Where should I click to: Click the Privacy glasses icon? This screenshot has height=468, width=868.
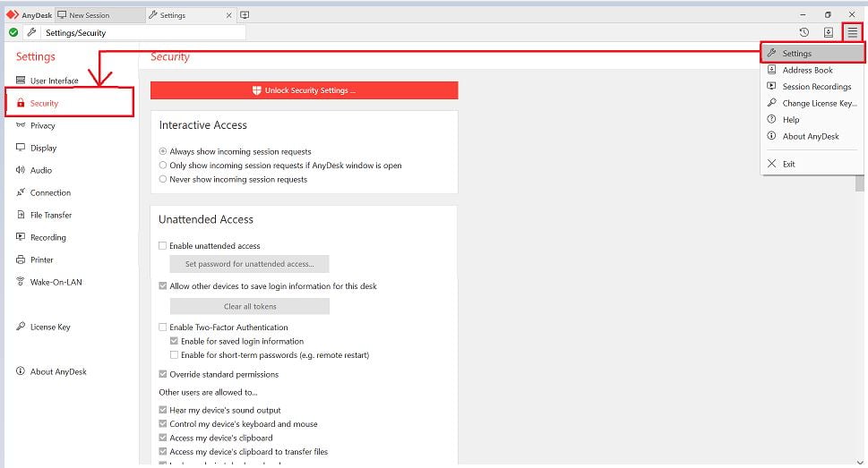click(x=21, y=125)
